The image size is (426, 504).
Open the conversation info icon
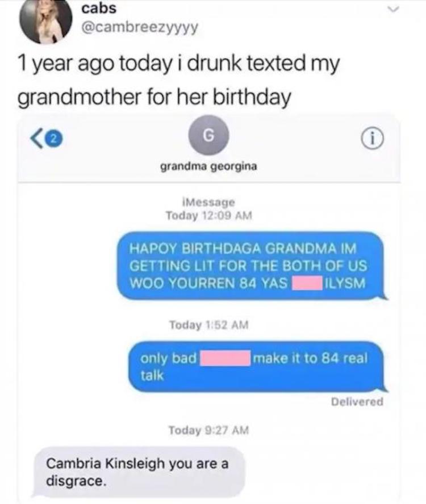click(372, 140)
